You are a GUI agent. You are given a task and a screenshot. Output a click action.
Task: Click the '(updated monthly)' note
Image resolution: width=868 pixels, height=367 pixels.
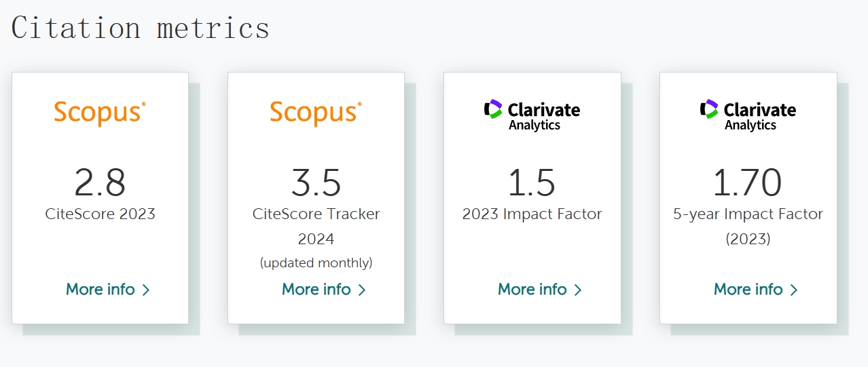click(x=316, y=263)
